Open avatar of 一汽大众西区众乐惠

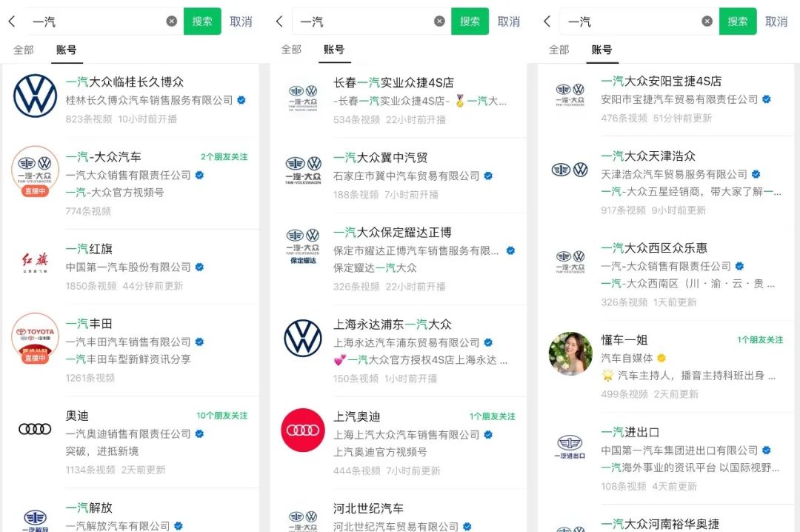(570, 262)
